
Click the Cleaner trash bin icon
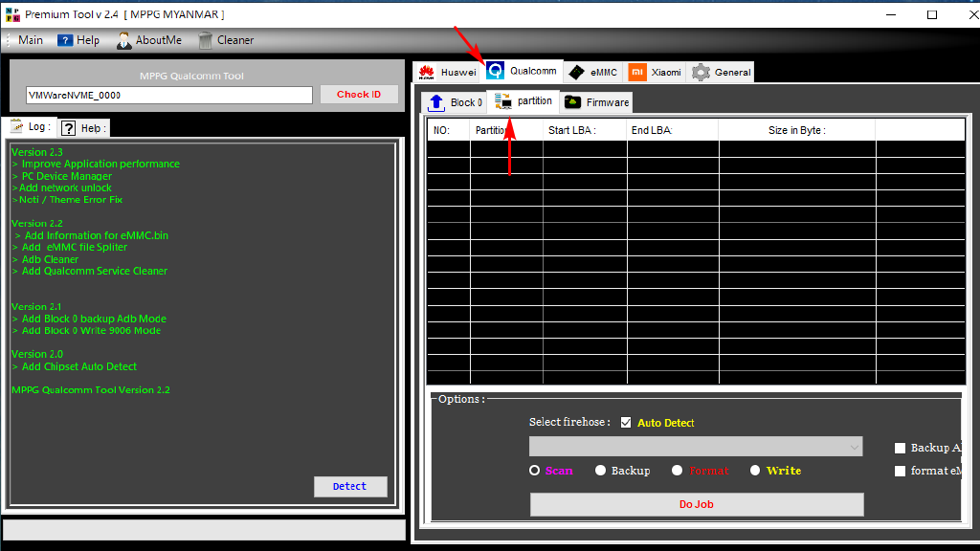coord(206,40)
